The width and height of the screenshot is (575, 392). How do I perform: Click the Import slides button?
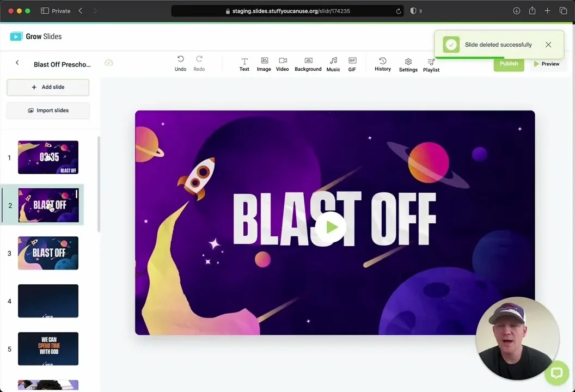(48, 111)
